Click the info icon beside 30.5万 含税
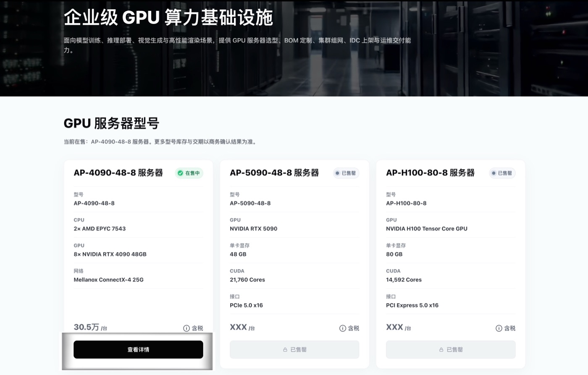 (186, 328)
